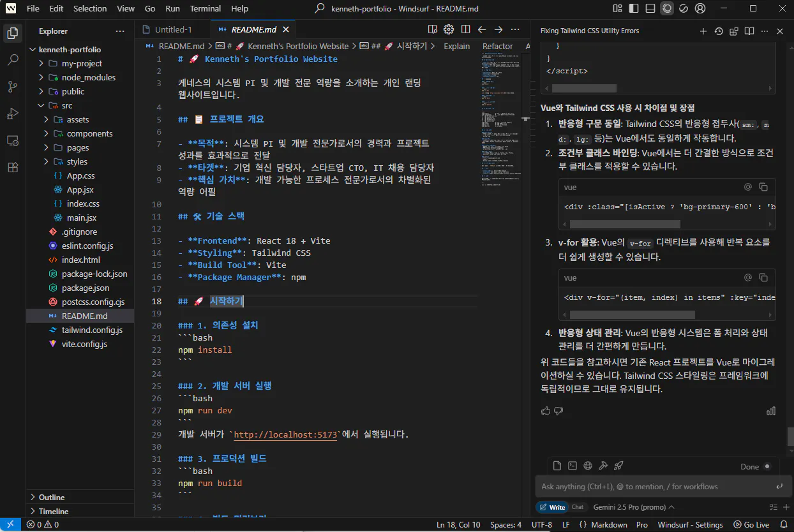Start a new Cascade conversation with plus icon

click(x=703, y=31)
